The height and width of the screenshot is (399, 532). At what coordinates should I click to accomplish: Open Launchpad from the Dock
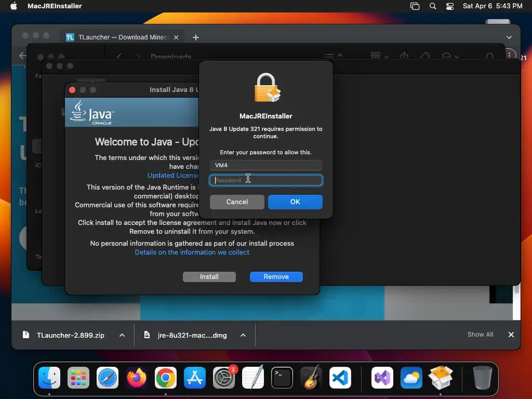(78, 378)
